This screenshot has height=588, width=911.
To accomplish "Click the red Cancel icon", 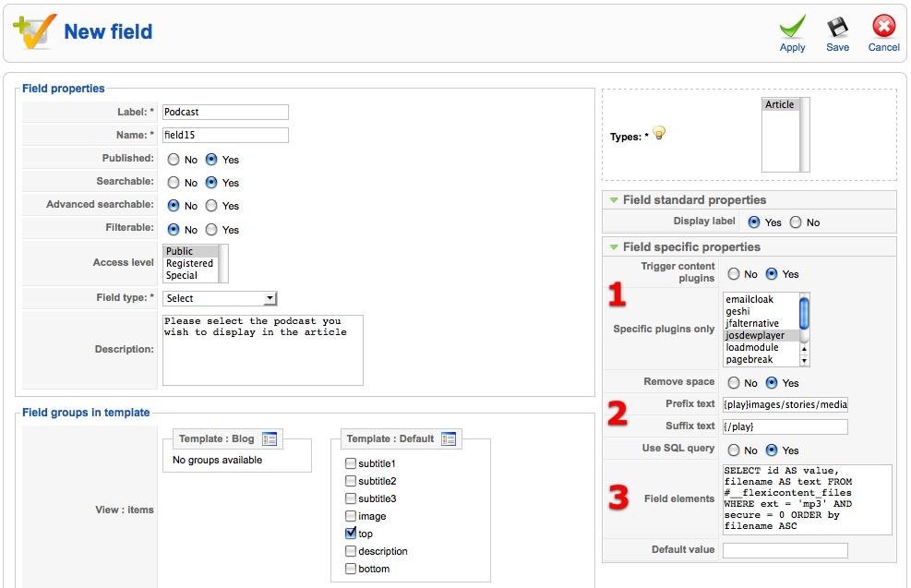I will [883, 27].
